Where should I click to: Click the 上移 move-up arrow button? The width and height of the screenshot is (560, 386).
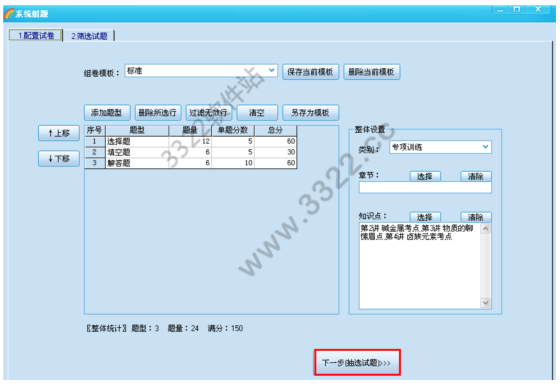click(59, 134)
